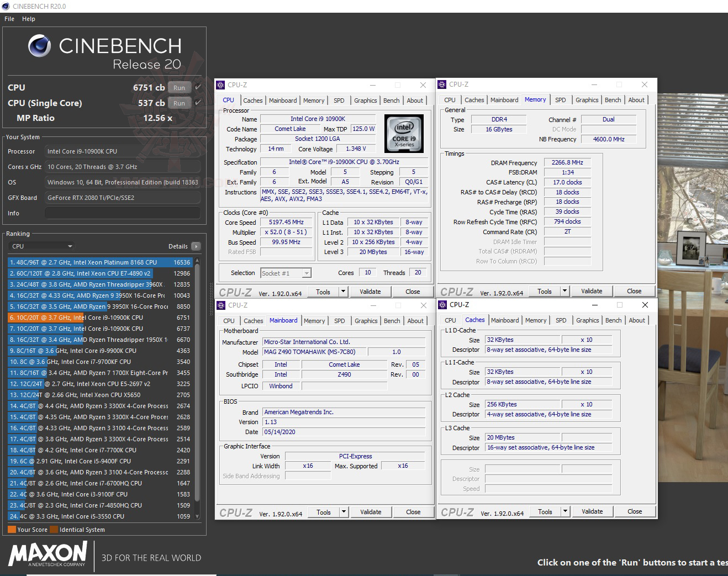Click the round Cinebench Release 20 logo
The image size is (728, 576).
coord(39,45)
